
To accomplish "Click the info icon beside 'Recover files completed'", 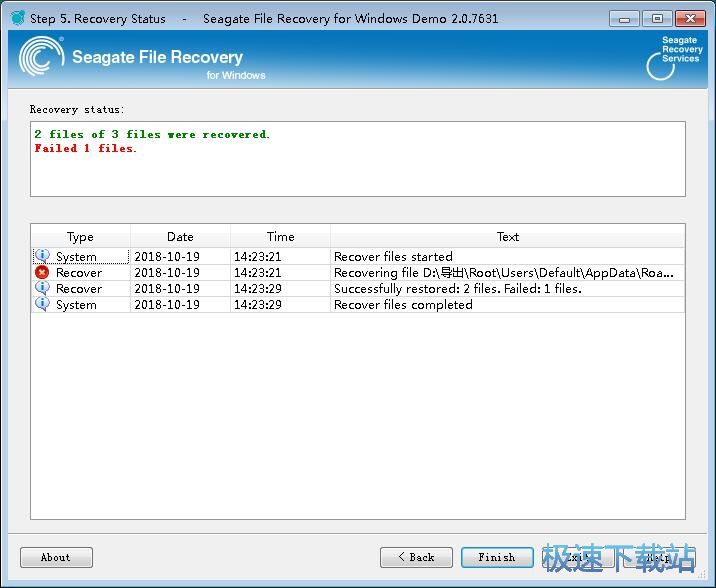I will pyautogui.click(x=42, y=304).
